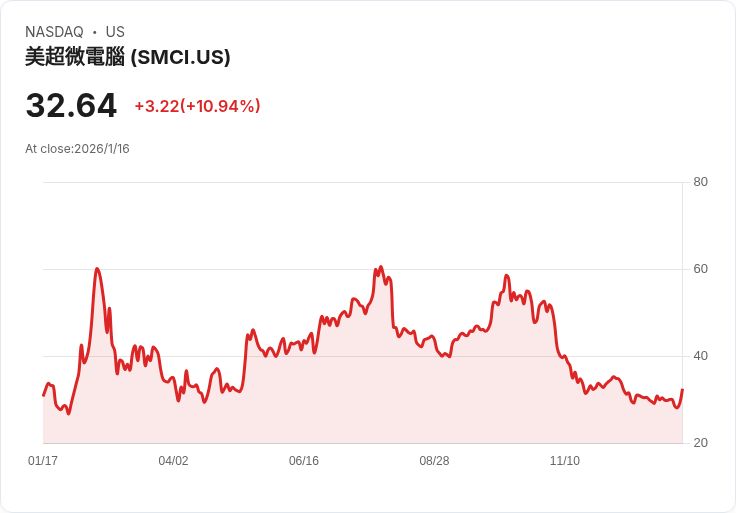Image resolution: width=736 pixels, height=513 pixels.
Task: Click the 32.64 closing price
Action: pos(71,106)
